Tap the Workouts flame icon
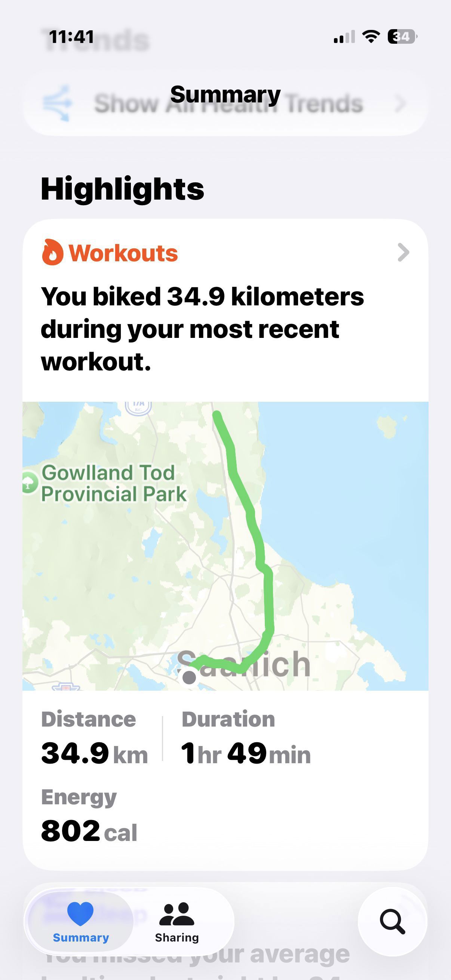 pyautogui.click(x=52, y=252)
